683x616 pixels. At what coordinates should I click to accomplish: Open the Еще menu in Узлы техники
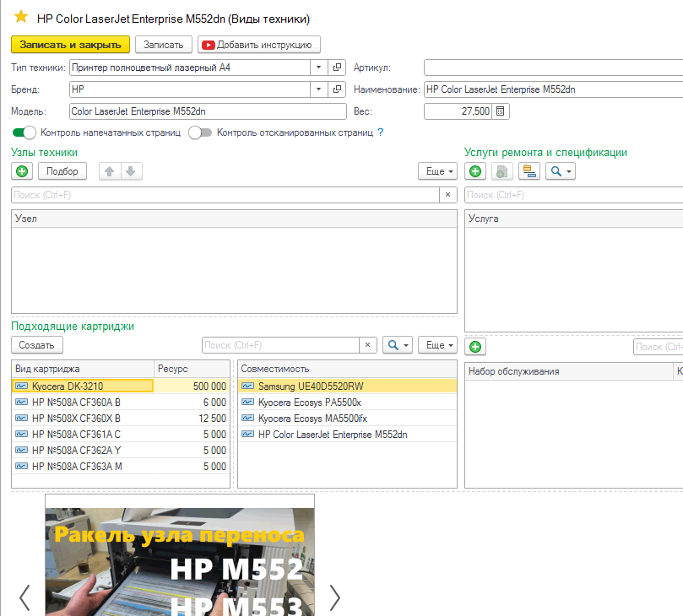coord(438,171)
